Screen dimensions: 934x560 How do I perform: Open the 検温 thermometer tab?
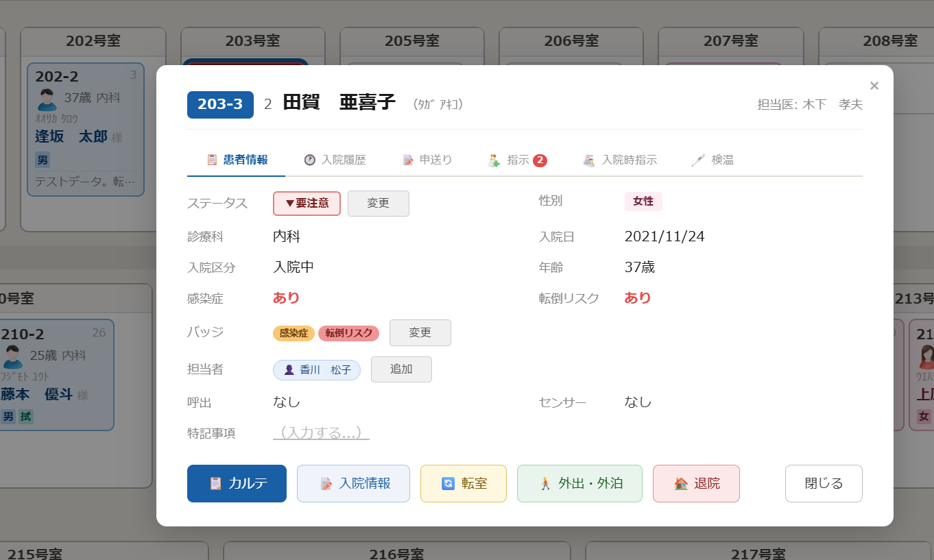coord(713,160)
